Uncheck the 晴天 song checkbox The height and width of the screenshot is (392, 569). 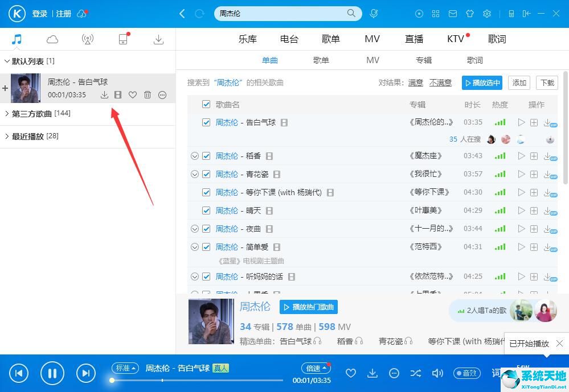[206, 211]
